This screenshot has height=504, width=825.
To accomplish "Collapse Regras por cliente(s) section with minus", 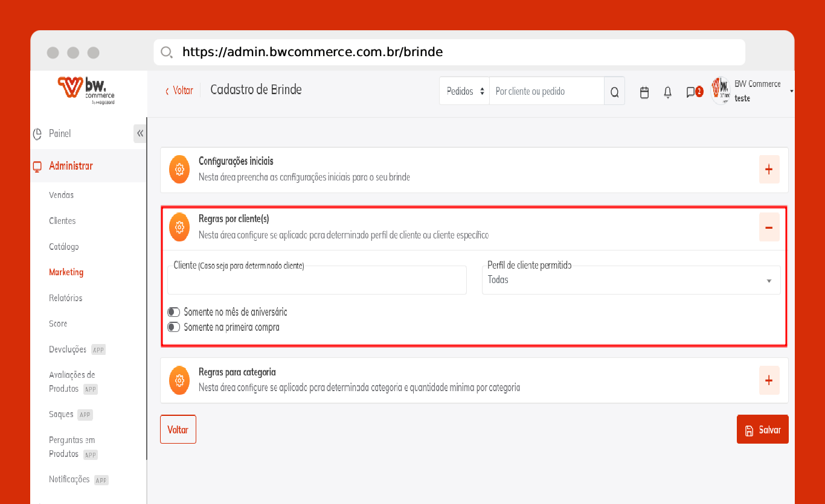I will point(769,228).
